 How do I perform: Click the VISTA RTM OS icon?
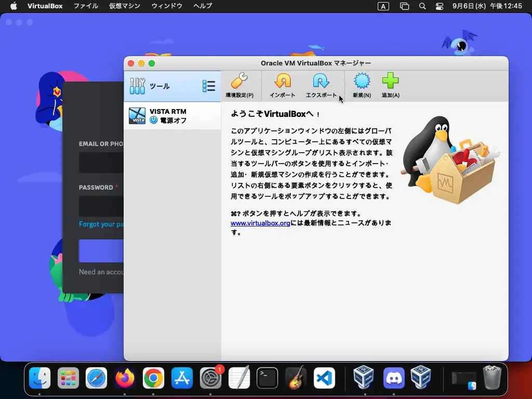click(137, 116)
